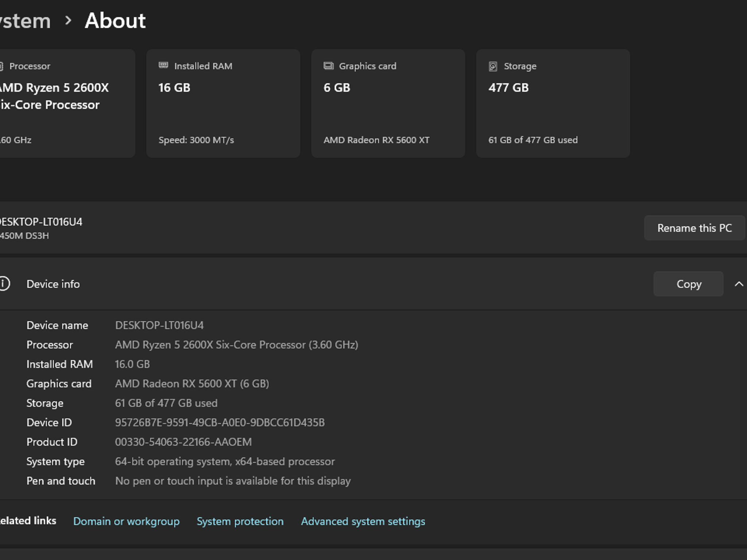Collapse the Device info section chevron
Image resolution: width=747 pixels, height=560 pixels.
739,284
